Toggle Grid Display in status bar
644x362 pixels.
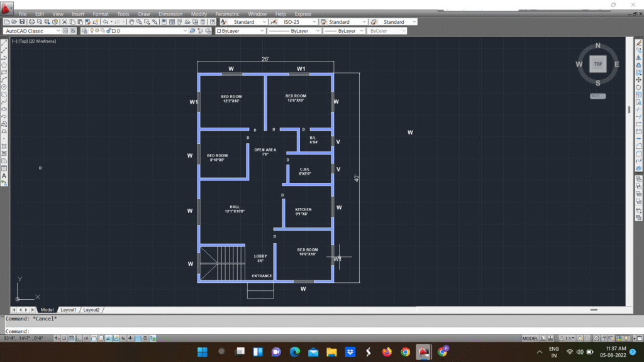pos(72,338)
